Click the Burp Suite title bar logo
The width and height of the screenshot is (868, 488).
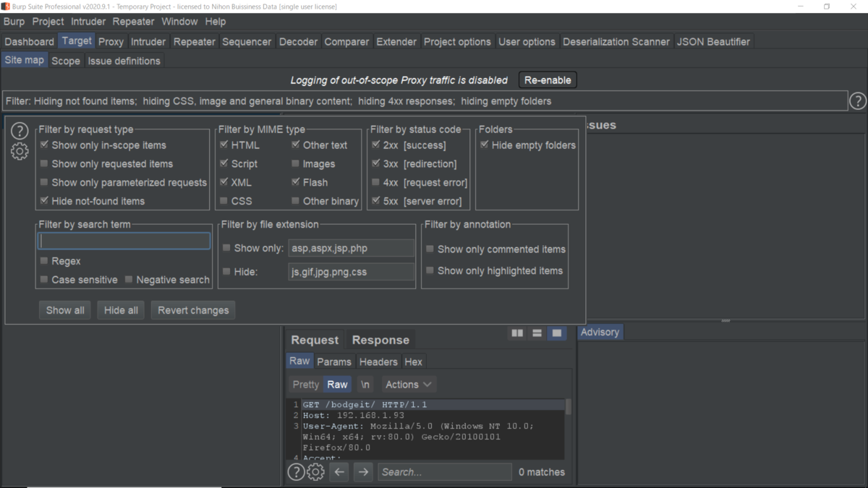click(6, 7)
